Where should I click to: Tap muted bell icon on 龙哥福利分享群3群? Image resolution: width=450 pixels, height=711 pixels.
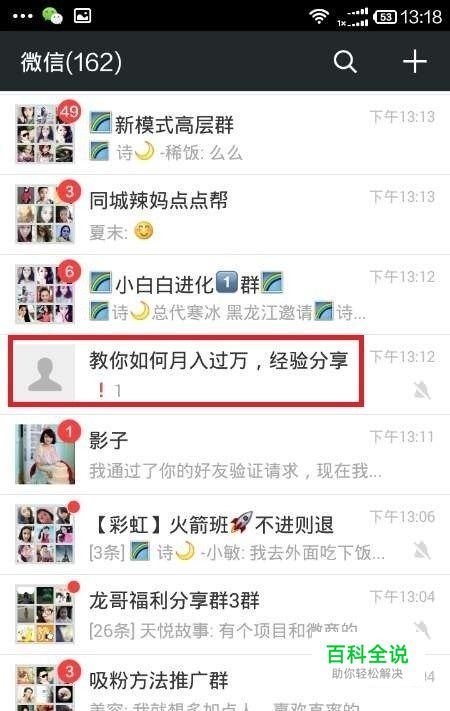422,629
